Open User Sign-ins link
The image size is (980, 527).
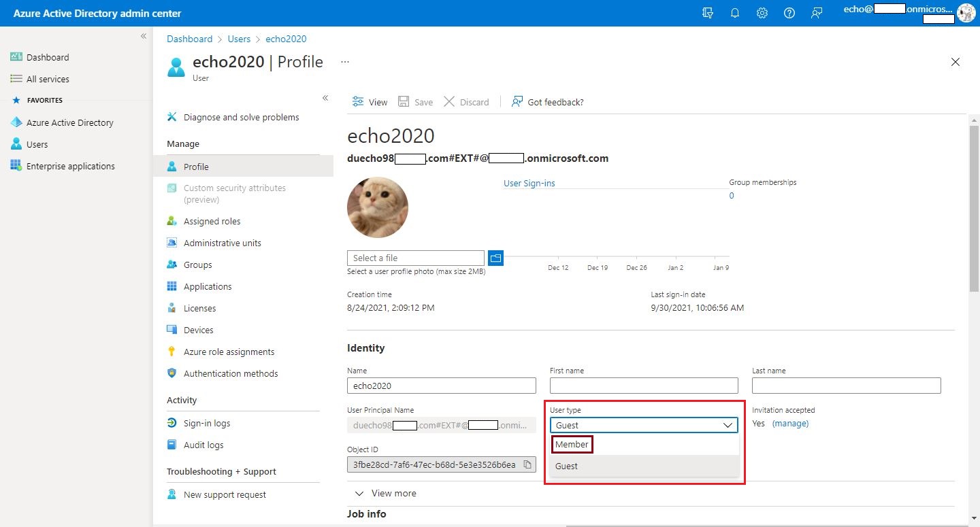(x=529, y=183)
